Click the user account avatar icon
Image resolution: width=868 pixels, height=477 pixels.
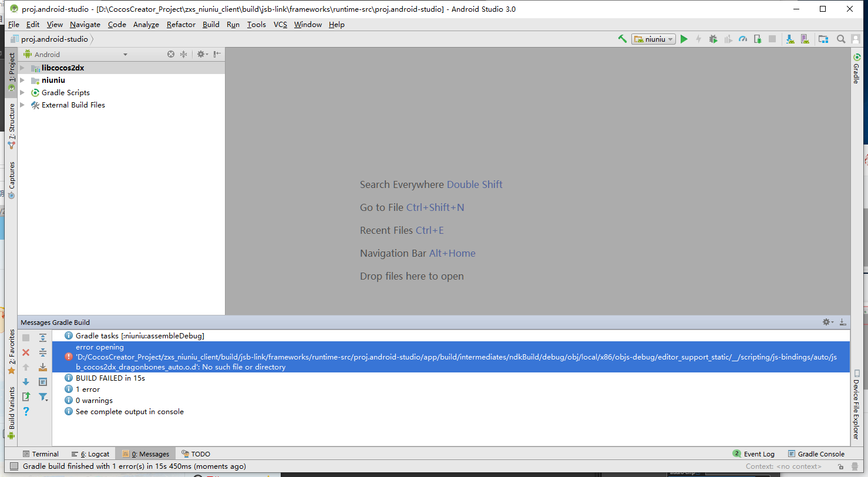[x=856, y=39]
